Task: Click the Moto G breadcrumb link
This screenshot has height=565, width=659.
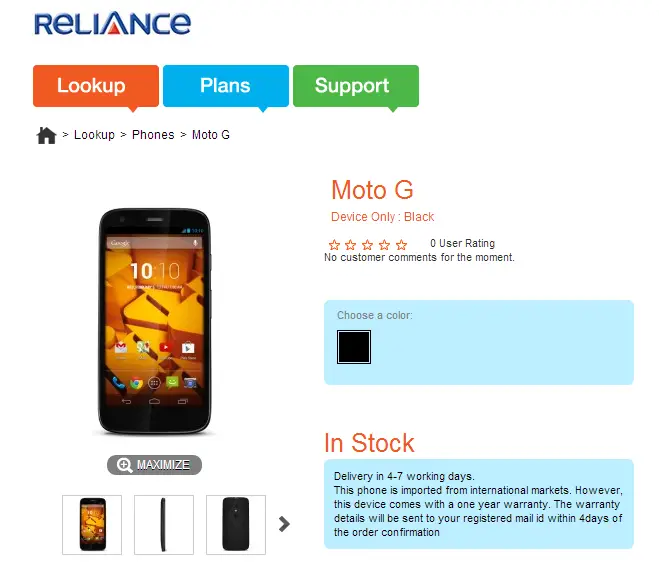Action: tap(211, 135)
